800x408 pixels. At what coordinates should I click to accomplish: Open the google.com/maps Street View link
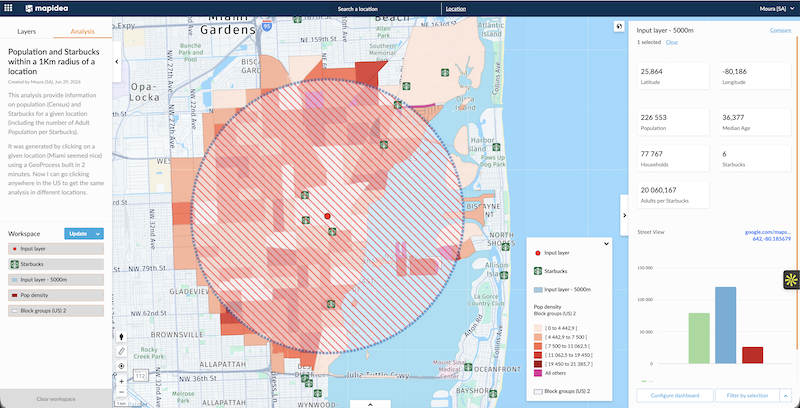pos(768,235)
